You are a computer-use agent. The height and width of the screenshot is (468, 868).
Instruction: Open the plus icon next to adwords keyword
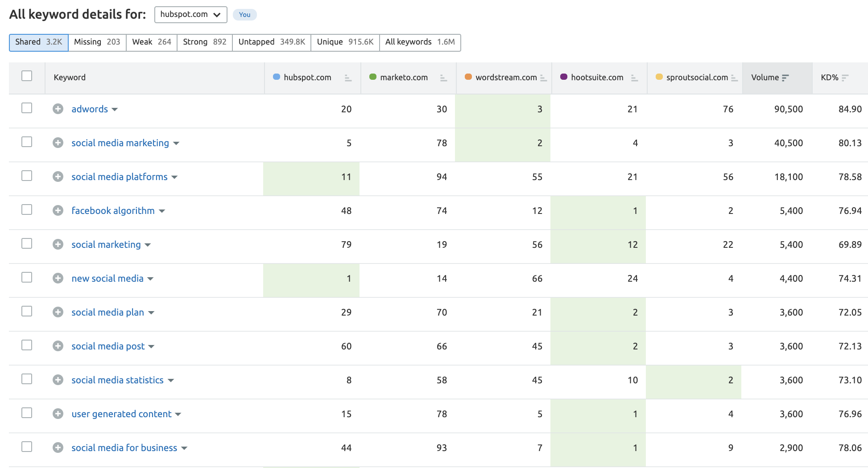(58, 109)
